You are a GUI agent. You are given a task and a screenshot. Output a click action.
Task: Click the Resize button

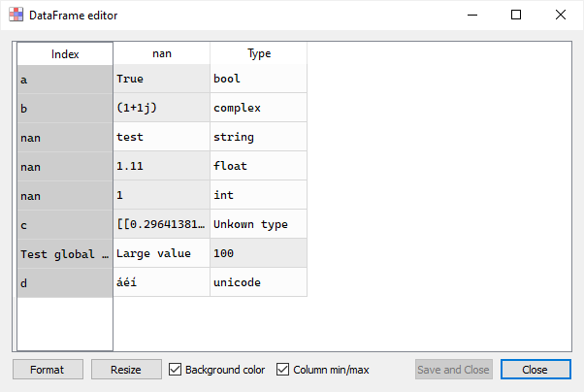click(126, 370)
